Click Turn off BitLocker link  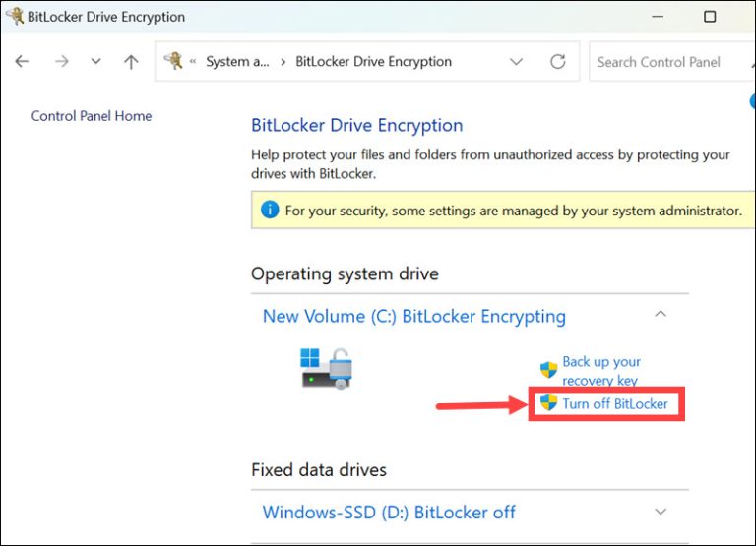615,403
